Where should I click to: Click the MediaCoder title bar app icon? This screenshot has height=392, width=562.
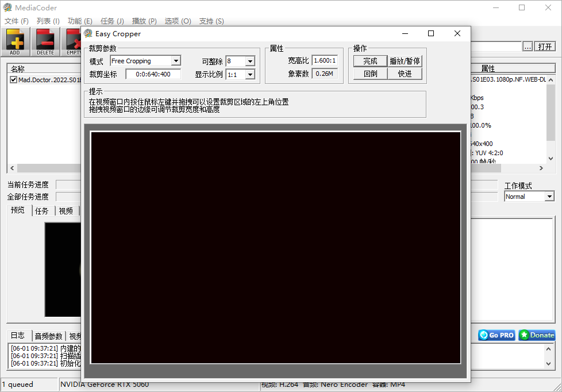[7, 7]
